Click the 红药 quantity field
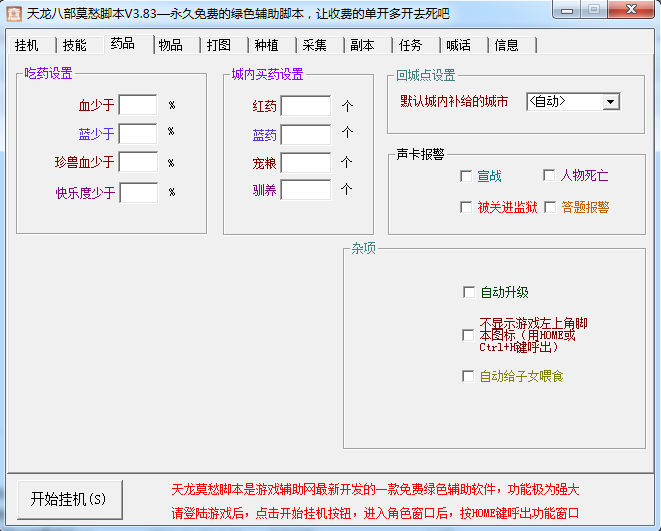Image resolution: width=661 pixels, height=531 pixels. (306, 106)
